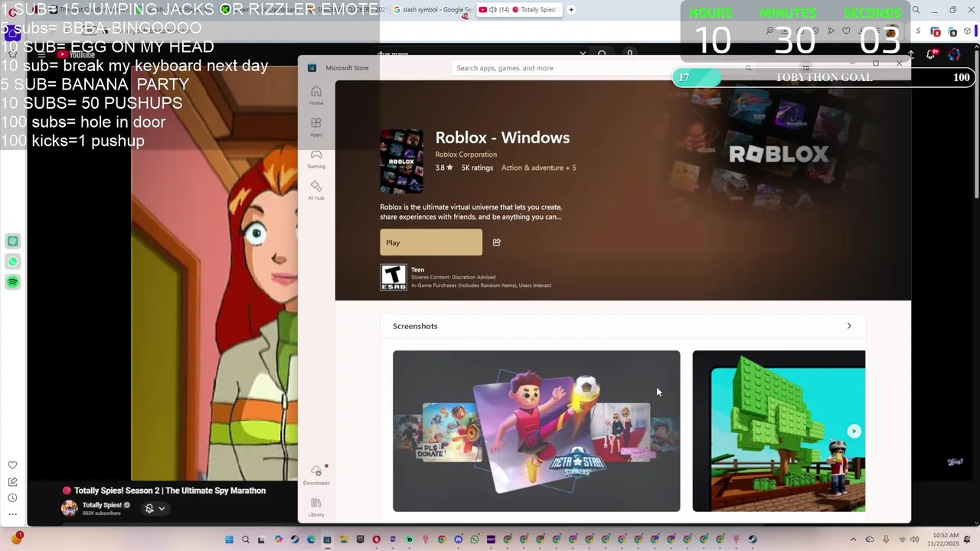
Task: Advance screenshots with the next arrow
Action: pos(854,431)
